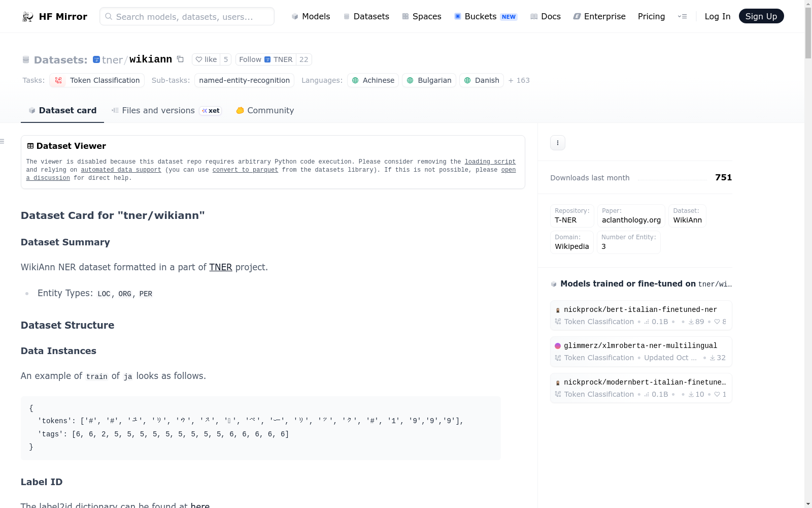Open the glimmerz/xlmroberta-ner-multilingual model card
812x508 pixels.
[x=641, y=352]
